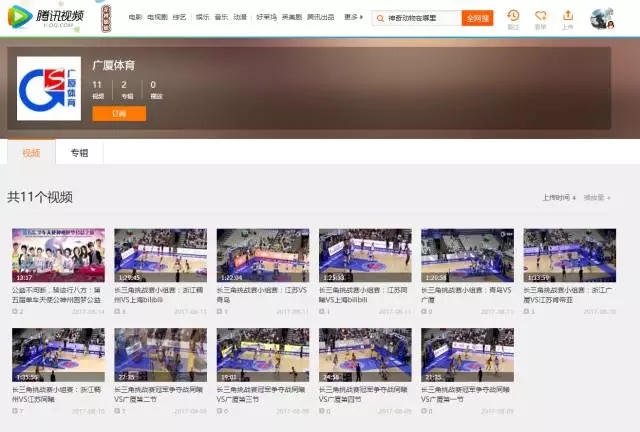The image size is (640, 432).
Task: Sort videos by 上传时间
Action: tap(556, 197)
